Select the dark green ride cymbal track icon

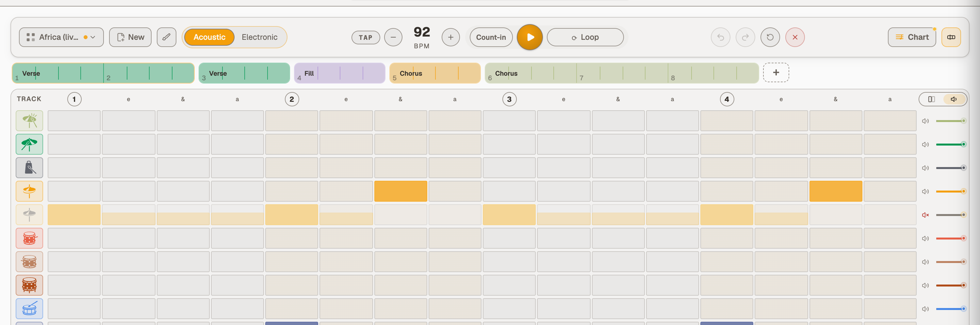point(29,144)
